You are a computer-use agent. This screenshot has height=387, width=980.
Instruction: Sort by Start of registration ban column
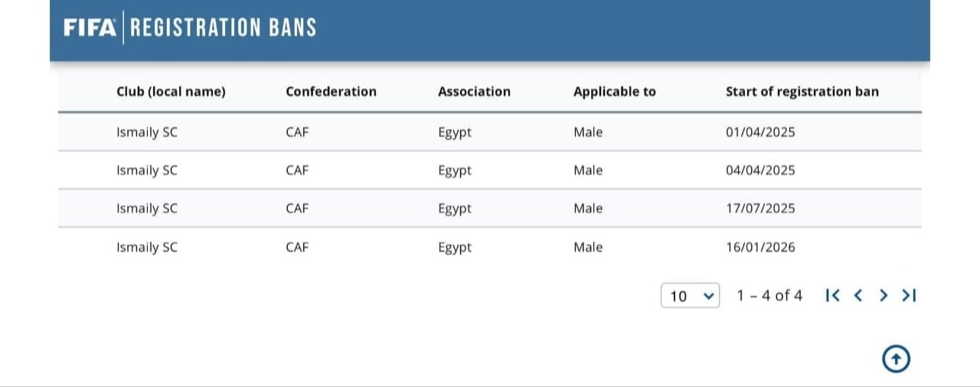coord(802,92)
